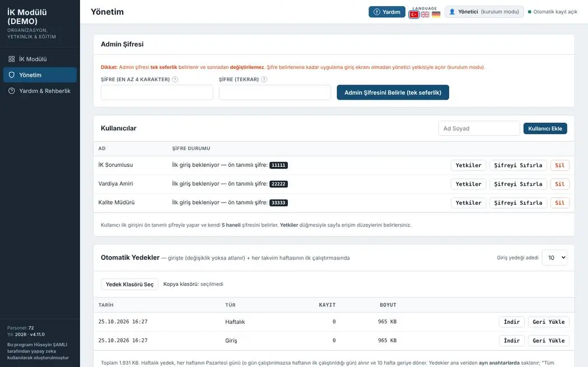Click the TARİH column header
The width and height of the screenshot is (588, 367).
(x=106, y=305)
